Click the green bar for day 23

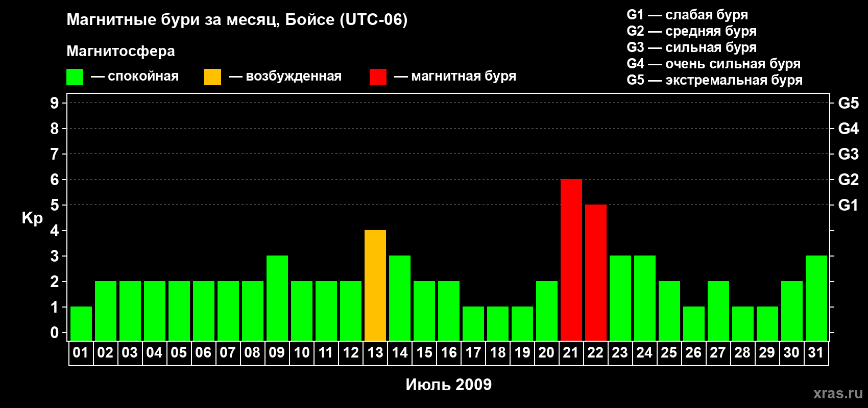coord(620,298)
